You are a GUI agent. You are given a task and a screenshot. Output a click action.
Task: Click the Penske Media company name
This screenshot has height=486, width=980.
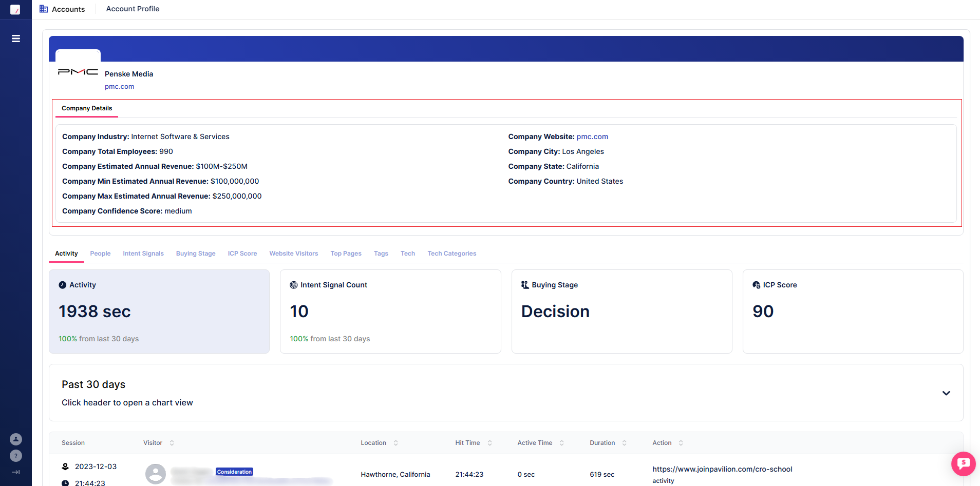(x=129, y=74)
